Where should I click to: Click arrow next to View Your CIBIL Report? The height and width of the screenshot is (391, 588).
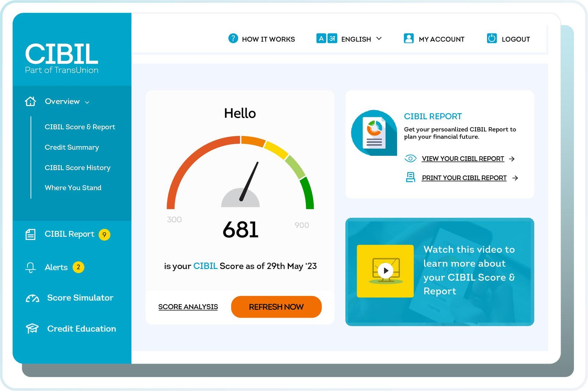click(512, 159)
